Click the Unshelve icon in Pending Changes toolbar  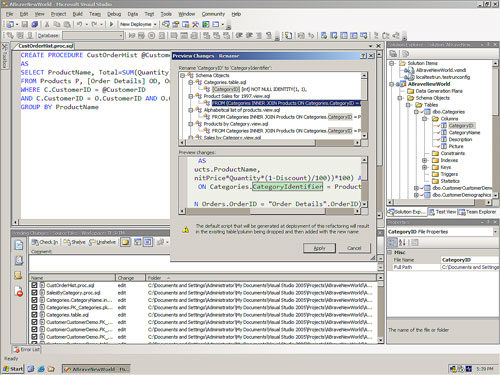102,242
